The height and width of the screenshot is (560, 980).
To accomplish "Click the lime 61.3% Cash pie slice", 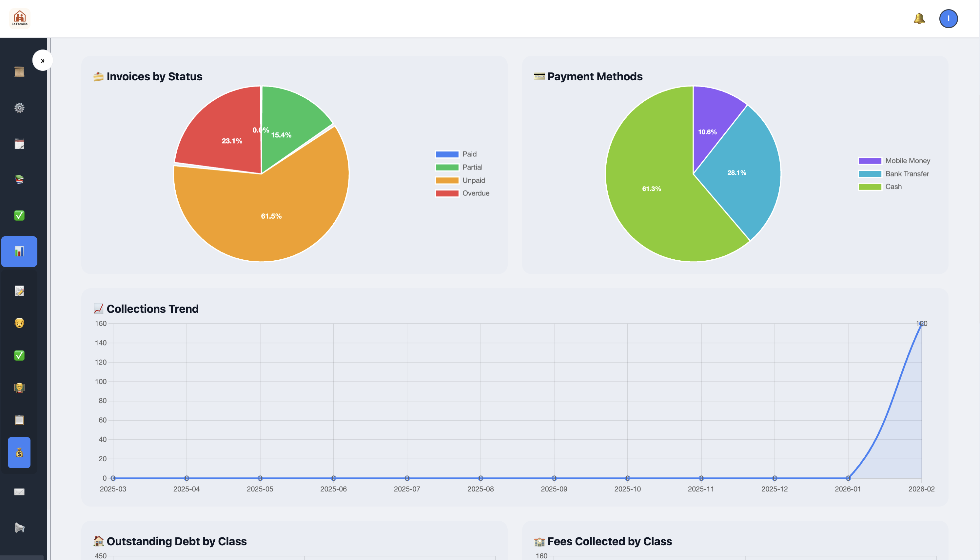I will click(651, 189).
